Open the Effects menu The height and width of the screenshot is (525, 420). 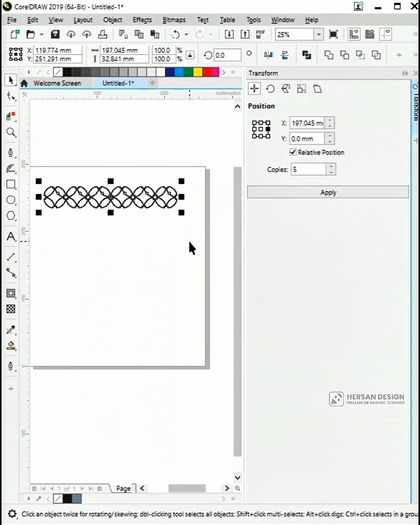(x=142, y=20)
